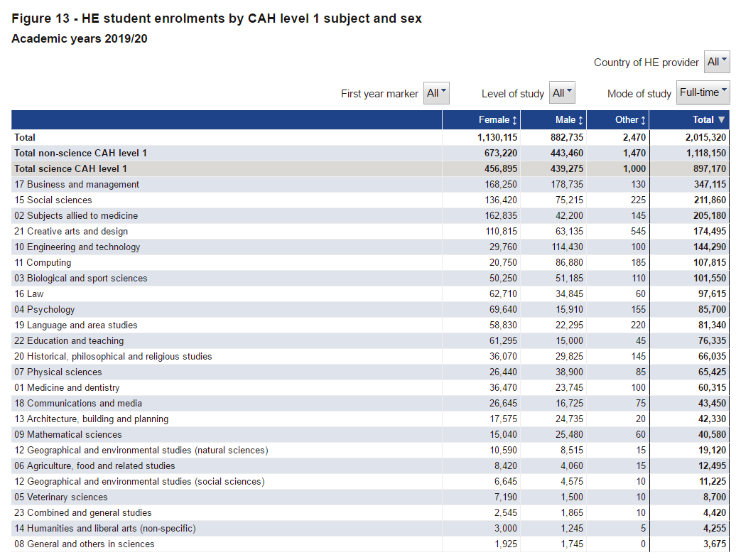Image resolution: width=736 pixels, height=560 pixels.
Task: Expand the Level of study dropdown
Action: tap(562, 93)
